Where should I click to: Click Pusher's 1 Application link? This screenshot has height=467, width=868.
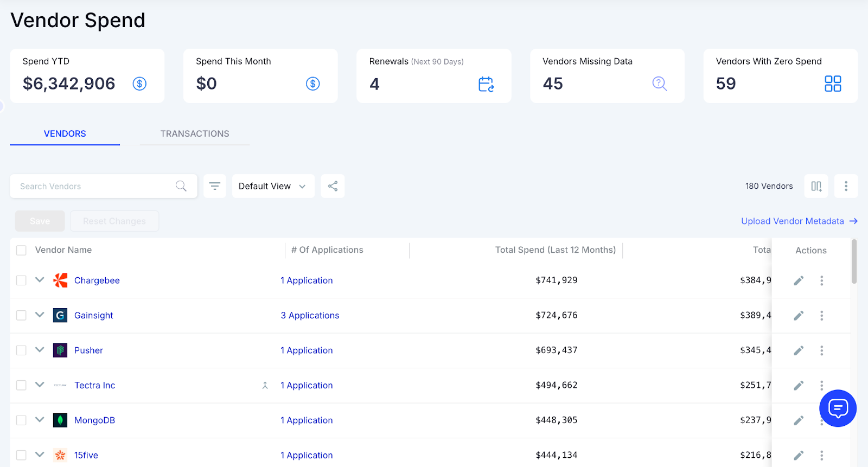click(x=307, y=350)
